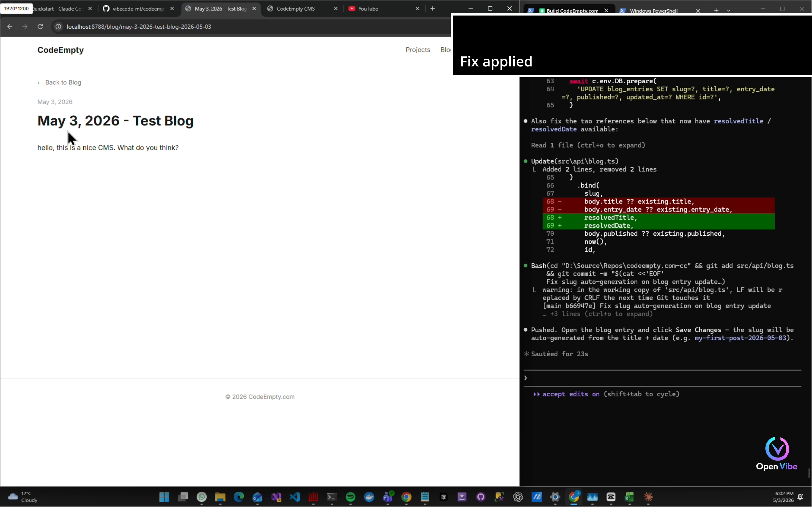Open Docker Desktop from the taskbar
The width and height of the screenshot is (812, 507).
point(369,497)
